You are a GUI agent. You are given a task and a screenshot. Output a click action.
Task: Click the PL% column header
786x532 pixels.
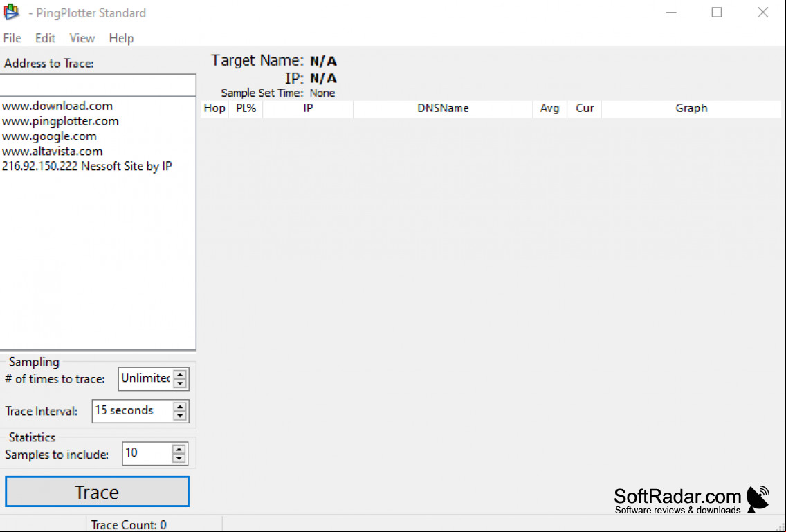[x=246, y=109]
